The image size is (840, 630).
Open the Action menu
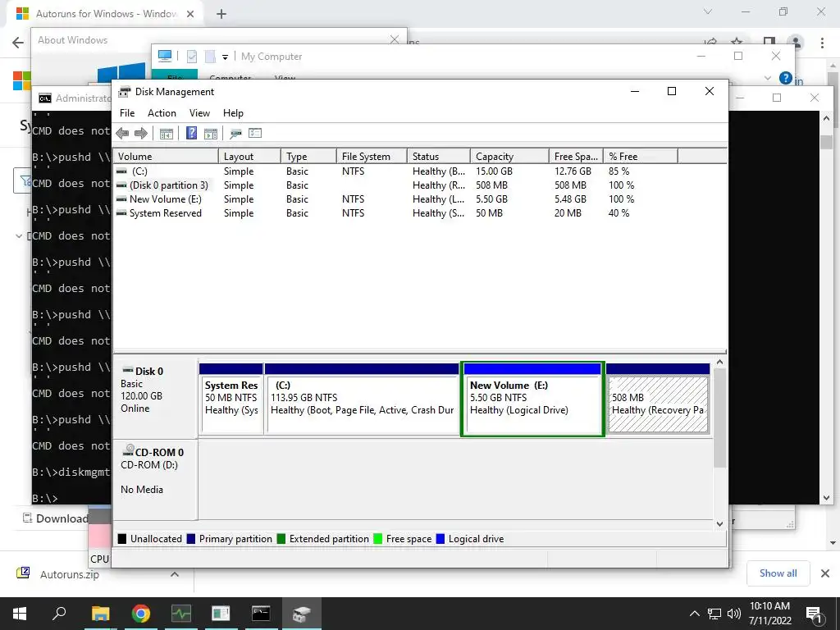pos(162,113)
